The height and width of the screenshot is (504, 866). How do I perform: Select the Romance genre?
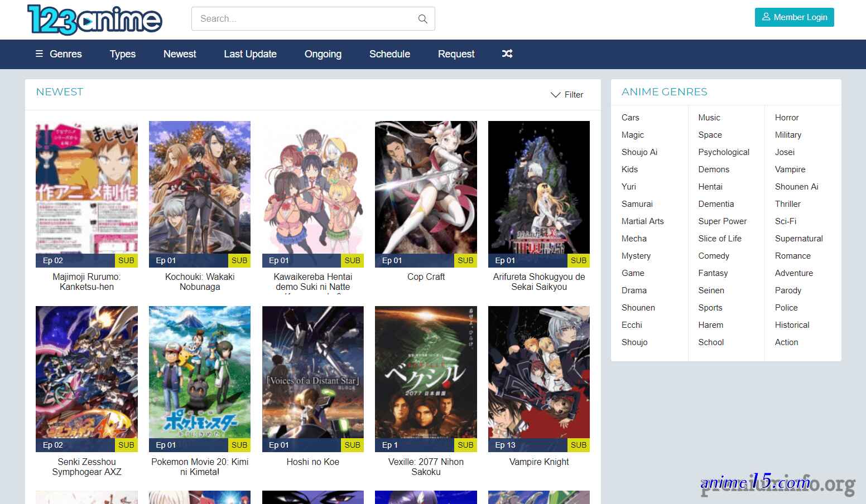point(793,256)
